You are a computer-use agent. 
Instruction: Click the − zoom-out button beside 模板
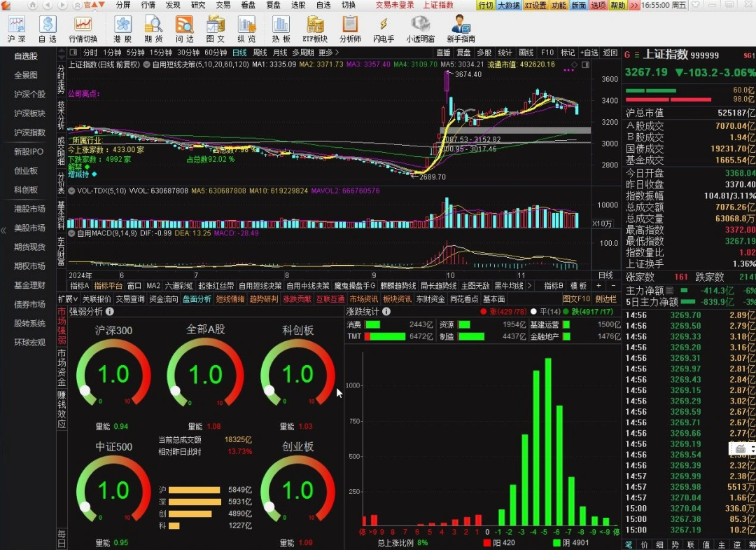(613, 286)
